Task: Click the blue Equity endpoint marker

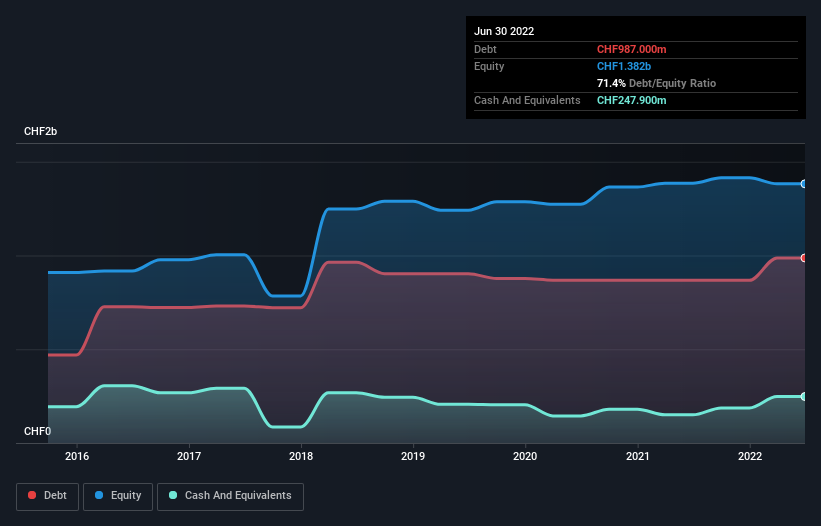Action: (x=804, y=184)
